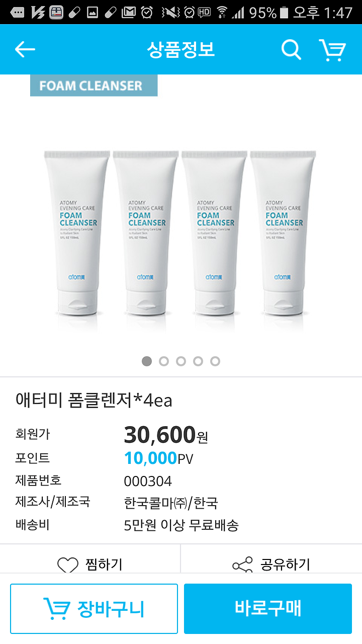Tap product title 애터미 폼클렌저*4ea
The image size is (362, 644).
tap(94, 400)
